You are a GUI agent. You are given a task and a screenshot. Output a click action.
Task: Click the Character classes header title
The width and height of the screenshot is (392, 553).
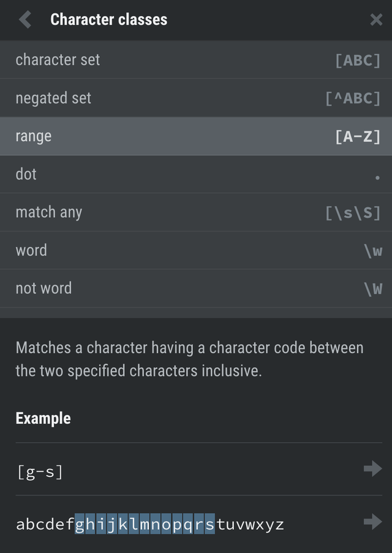(108, 20)
